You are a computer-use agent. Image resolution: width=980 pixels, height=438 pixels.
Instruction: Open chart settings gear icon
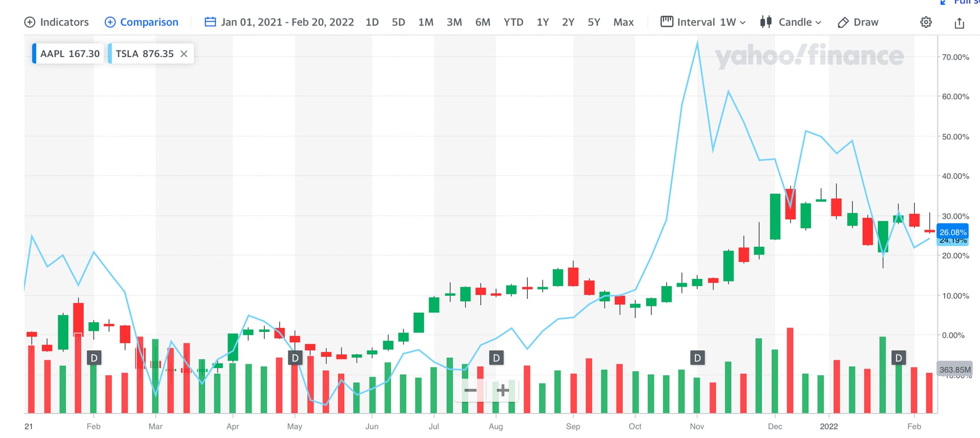(926, 22)
